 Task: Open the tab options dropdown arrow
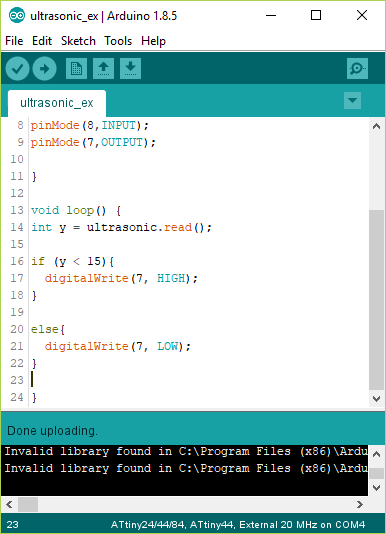point(352,100)
